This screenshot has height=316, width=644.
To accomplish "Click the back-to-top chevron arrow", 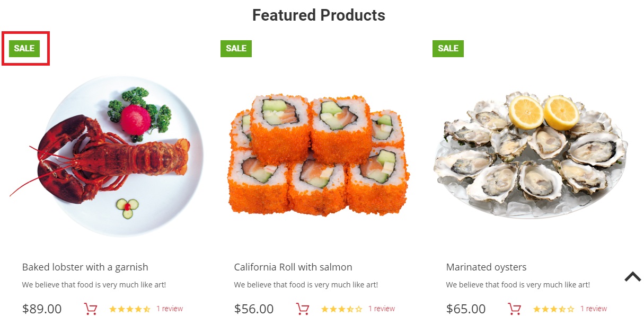I will click(x=632, y=276).
